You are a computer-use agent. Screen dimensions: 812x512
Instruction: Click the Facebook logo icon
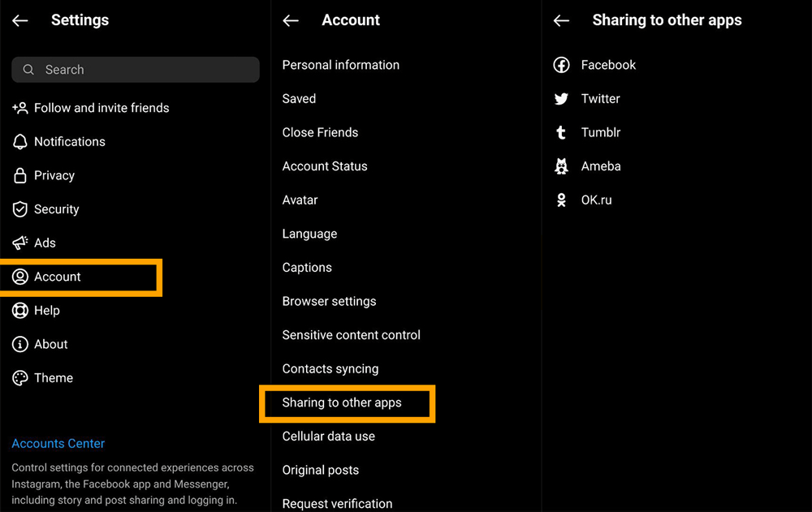pos(561,65)
